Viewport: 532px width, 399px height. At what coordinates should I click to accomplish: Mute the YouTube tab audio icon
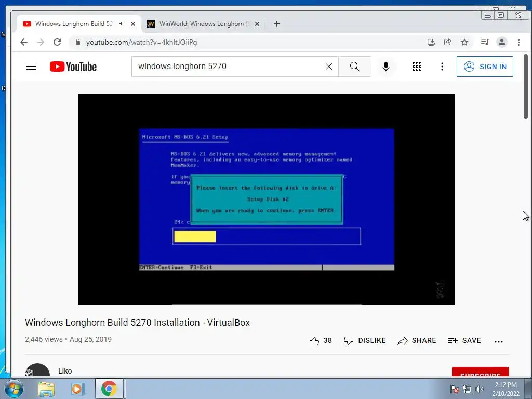pyautogui.click(x=122, y=24)
